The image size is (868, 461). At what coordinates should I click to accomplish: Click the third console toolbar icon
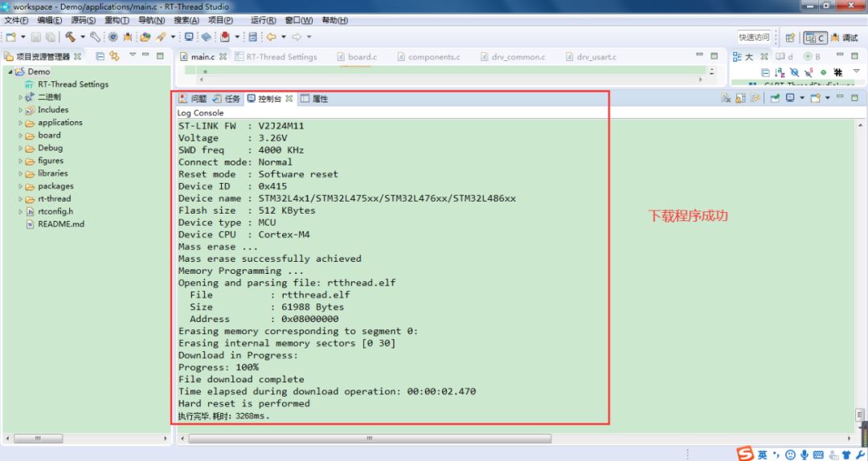[x=755, y=99]
